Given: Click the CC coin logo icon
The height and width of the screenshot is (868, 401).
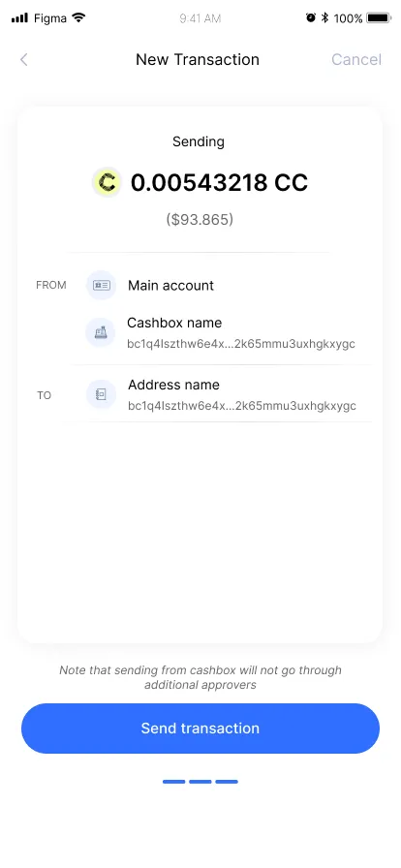Looking at the screenshot, I should (x=107, y=182).
